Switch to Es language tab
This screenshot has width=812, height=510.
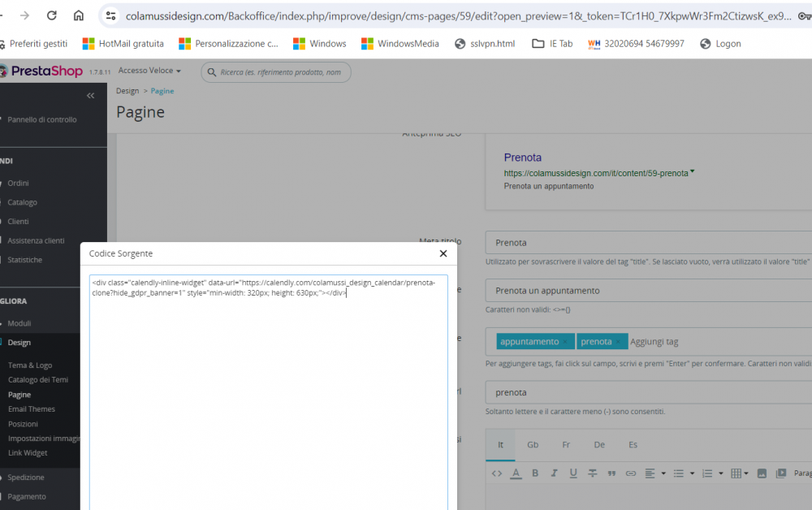(x=633, y=445)
